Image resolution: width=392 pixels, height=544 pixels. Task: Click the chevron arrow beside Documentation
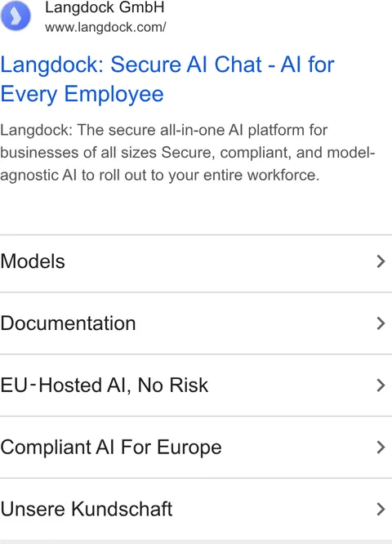[381, 323]
